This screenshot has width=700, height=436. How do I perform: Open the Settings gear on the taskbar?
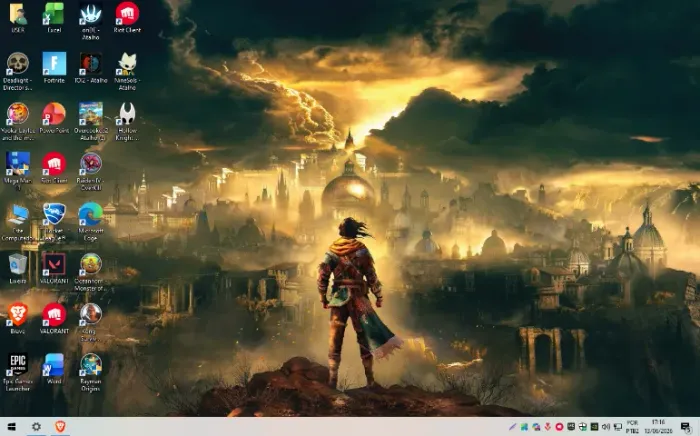pos(36,427)
